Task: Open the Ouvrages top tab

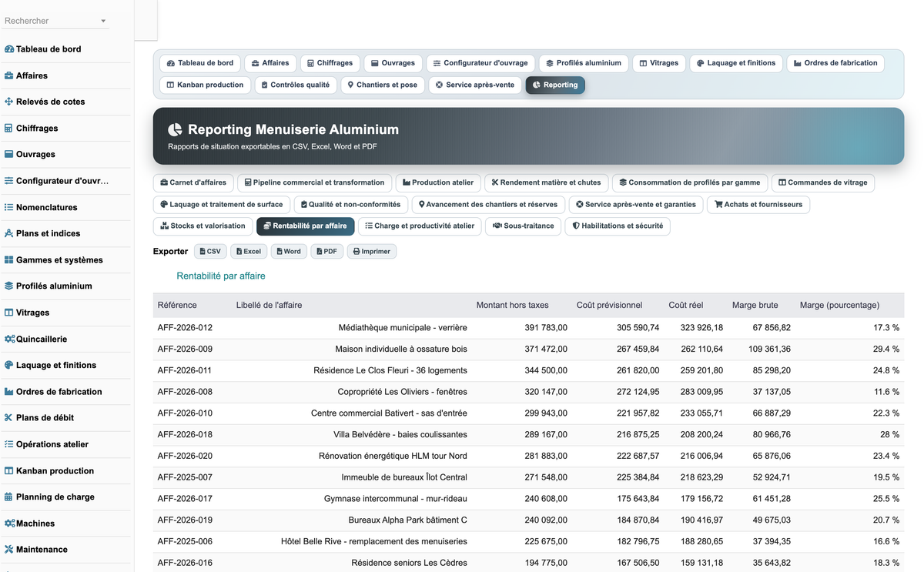Action: (393, 63)
